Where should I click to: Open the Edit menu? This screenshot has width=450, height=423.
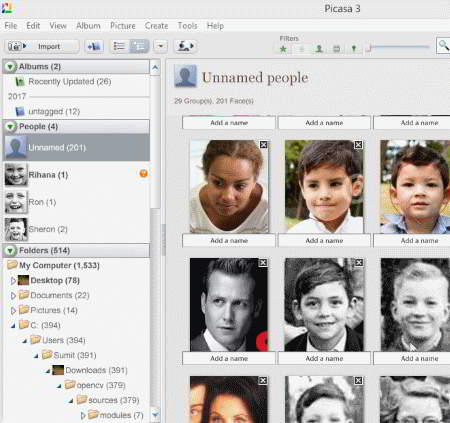pyautogui.click(x=33, y=26)
